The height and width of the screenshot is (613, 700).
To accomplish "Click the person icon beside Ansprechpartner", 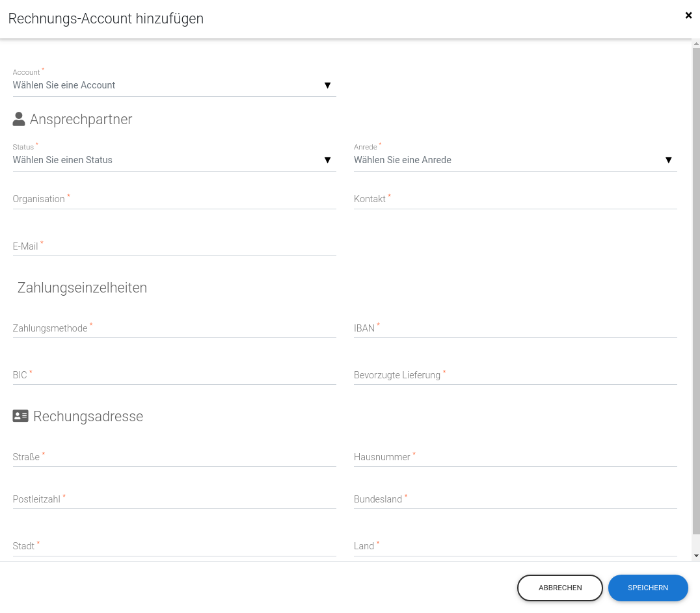I will (19, 120).
